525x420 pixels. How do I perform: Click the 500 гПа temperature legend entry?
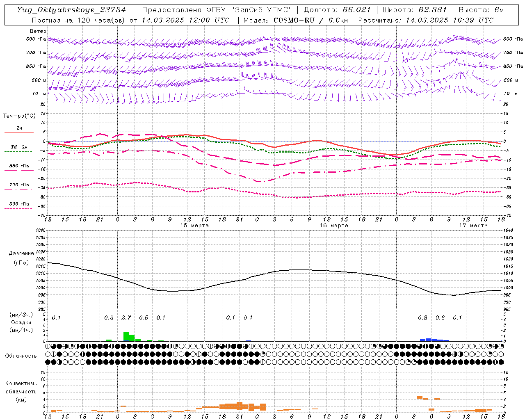tap(19, 204)
